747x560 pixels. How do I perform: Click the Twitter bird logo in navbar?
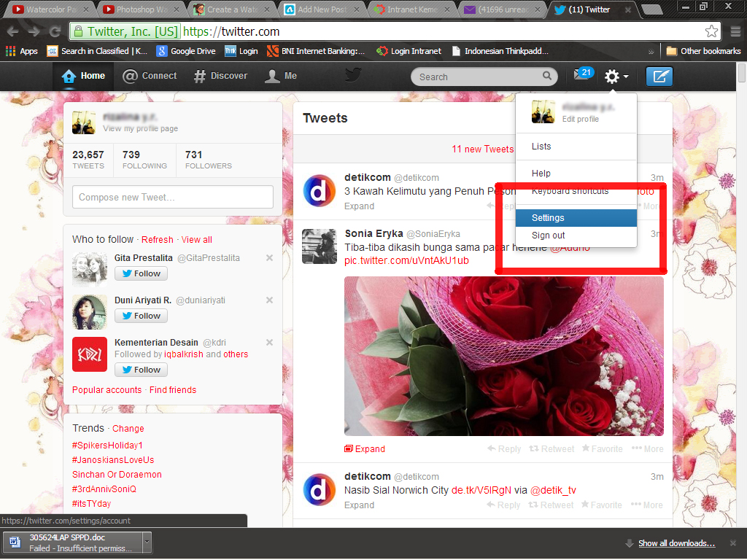pos(353,75)
